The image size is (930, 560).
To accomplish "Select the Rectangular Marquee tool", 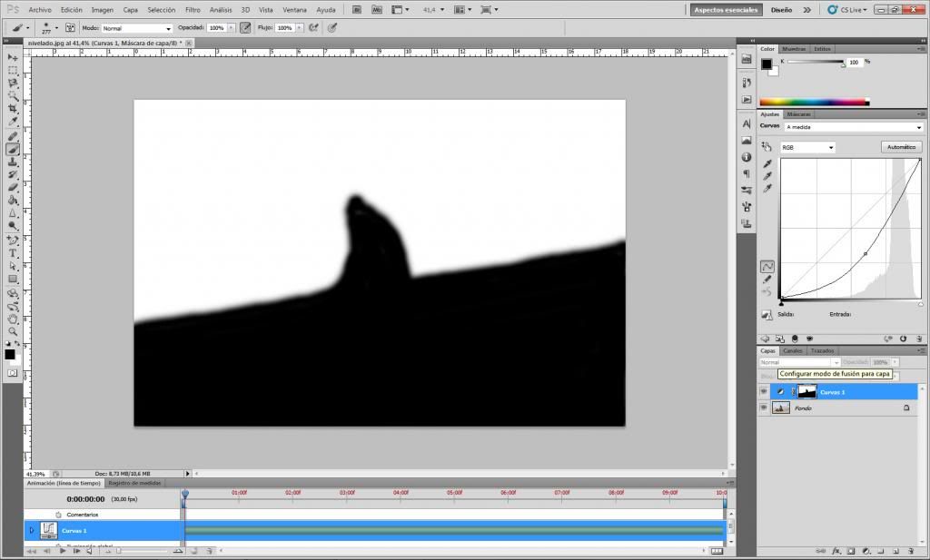I will coord(13,71).
